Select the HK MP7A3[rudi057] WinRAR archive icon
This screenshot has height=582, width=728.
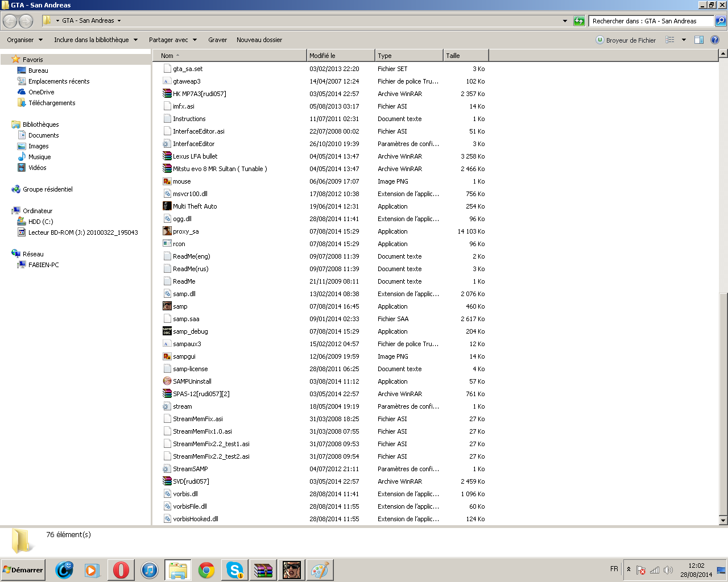(167, 94)
